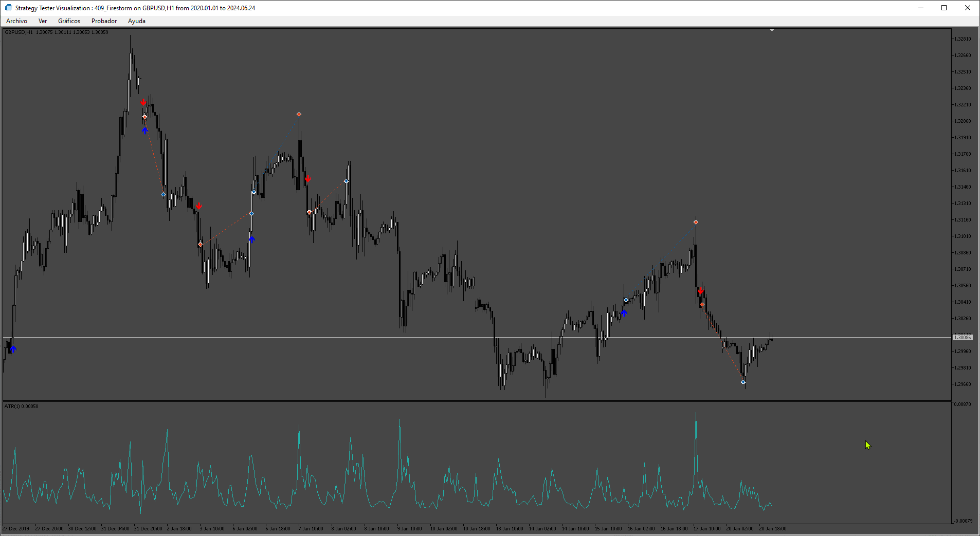This screenshot has height=536, width=980.
Task: Click the -0.00079 ATR scale label
Action: [963, 521]
